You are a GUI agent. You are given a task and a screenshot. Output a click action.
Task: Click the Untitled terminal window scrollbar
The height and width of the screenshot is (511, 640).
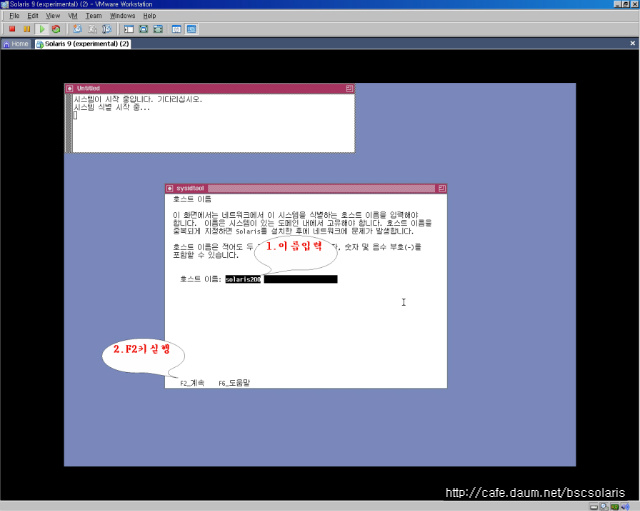(69, 123)
